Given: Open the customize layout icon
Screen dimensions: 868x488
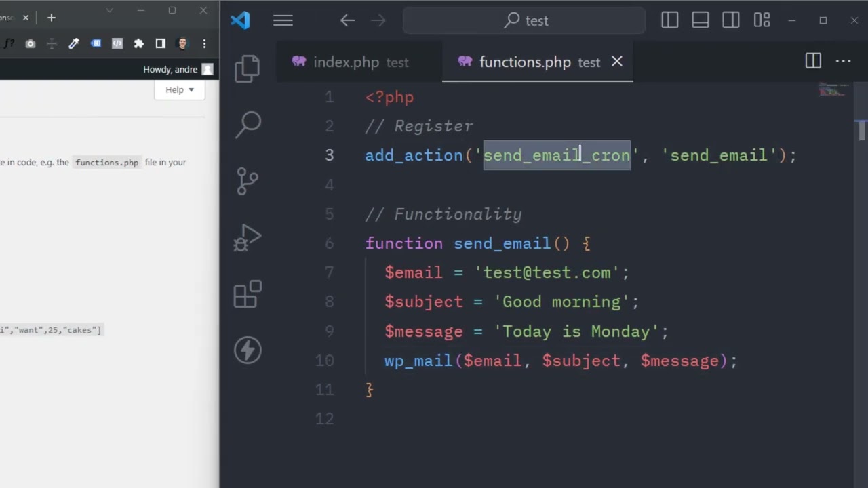Looking at the screenshot, I should point(762,20).
